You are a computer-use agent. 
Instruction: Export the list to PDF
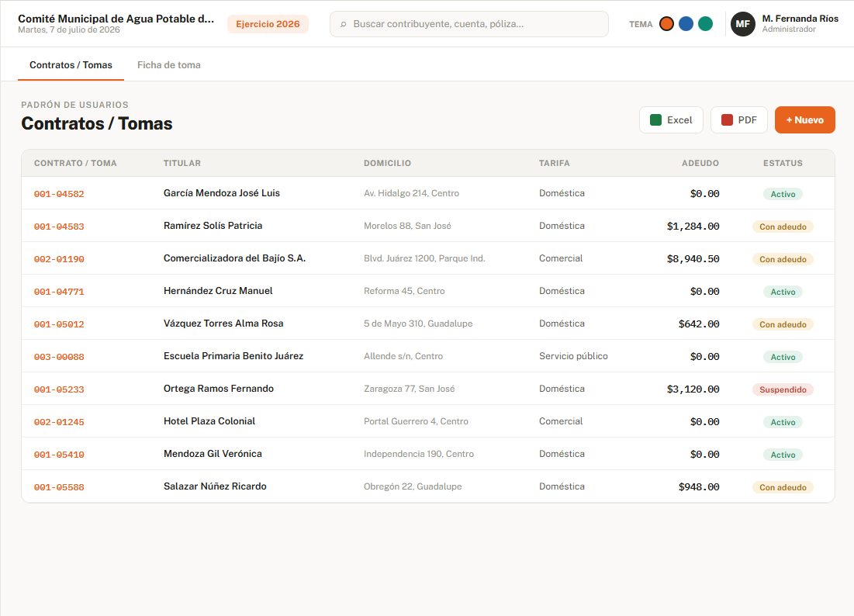click(x=739, y=119)
